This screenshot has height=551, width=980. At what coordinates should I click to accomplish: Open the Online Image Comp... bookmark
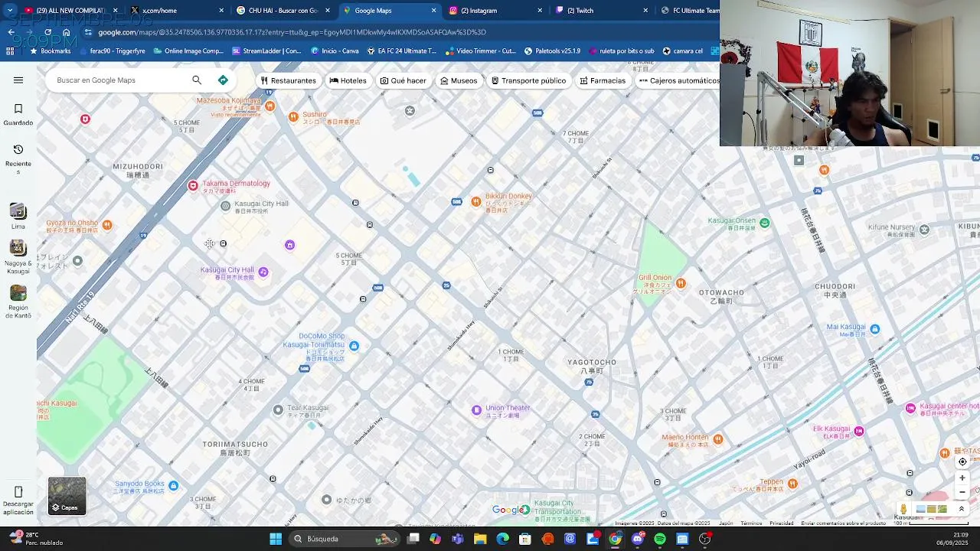coord(188,51)
